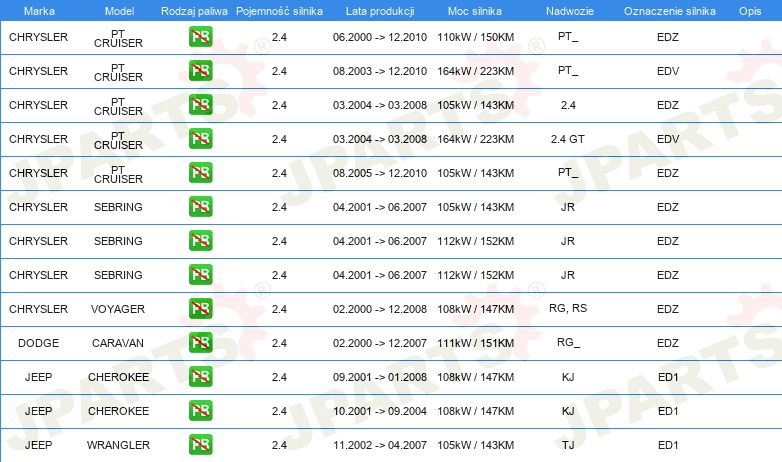Click the fuel type icon in the 110kW PT Cruiser row
The width and height of the screenshot is (782, 462).
coord(200,37)
